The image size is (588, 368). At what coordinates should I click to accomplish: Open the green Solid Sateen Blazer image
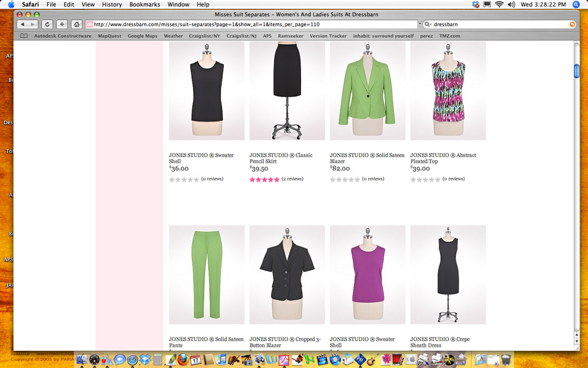coord(367,91)
